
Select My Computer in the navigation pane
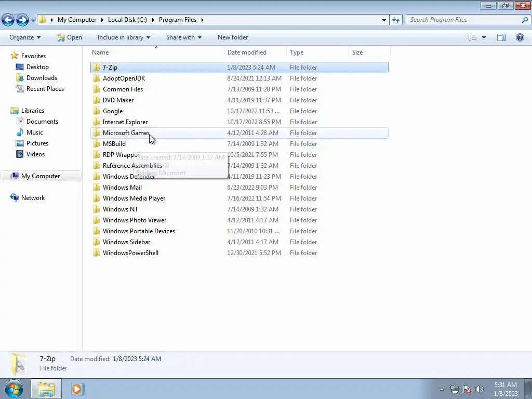41,176
